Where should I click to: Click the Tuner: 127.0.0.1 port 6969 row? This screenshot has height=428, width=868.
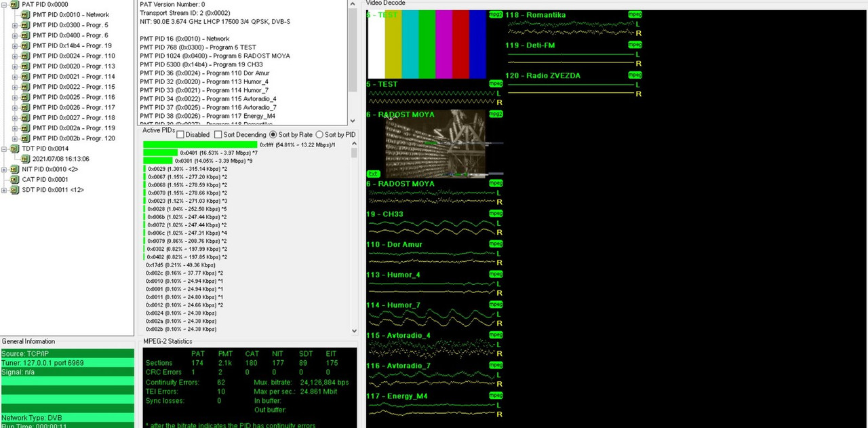point(67,363)
